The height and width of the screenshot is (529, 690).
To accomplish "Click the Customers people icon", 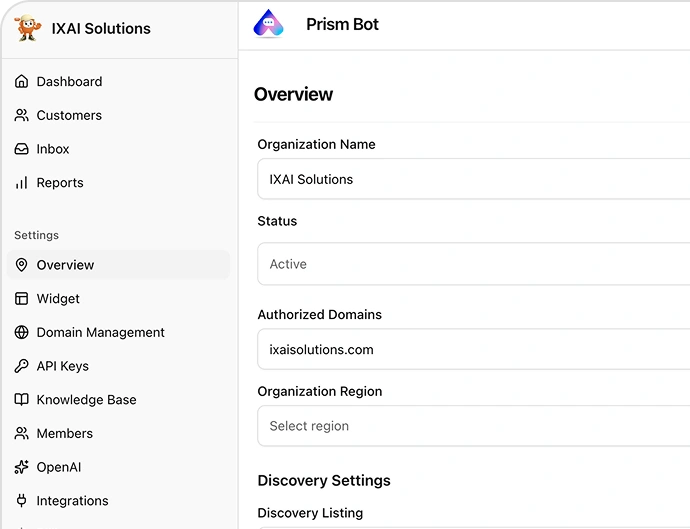I will click(x=21, y=115).
